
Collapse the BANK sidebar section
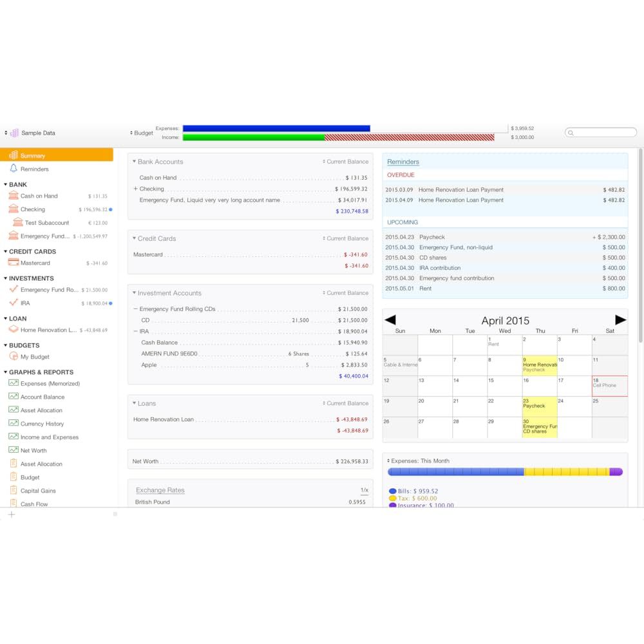point(5,184)
